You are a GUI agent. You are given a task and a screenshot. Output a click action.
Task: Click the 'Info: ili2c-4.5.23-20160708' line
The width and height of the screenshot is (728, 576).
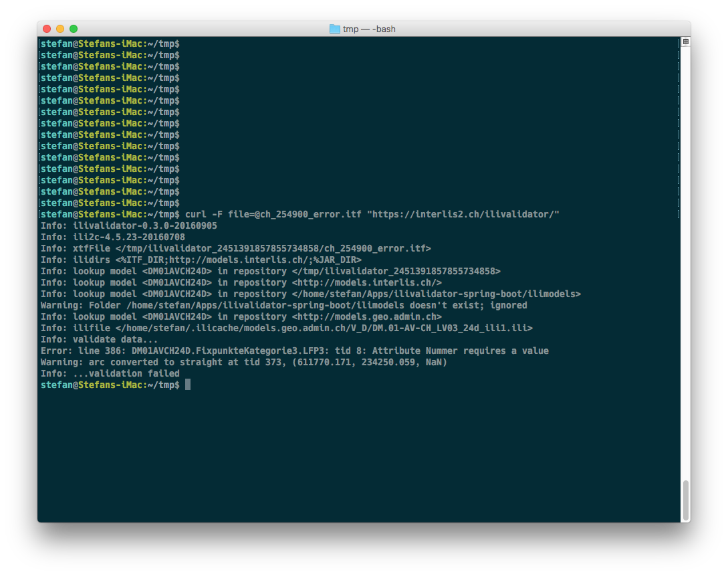113,237
